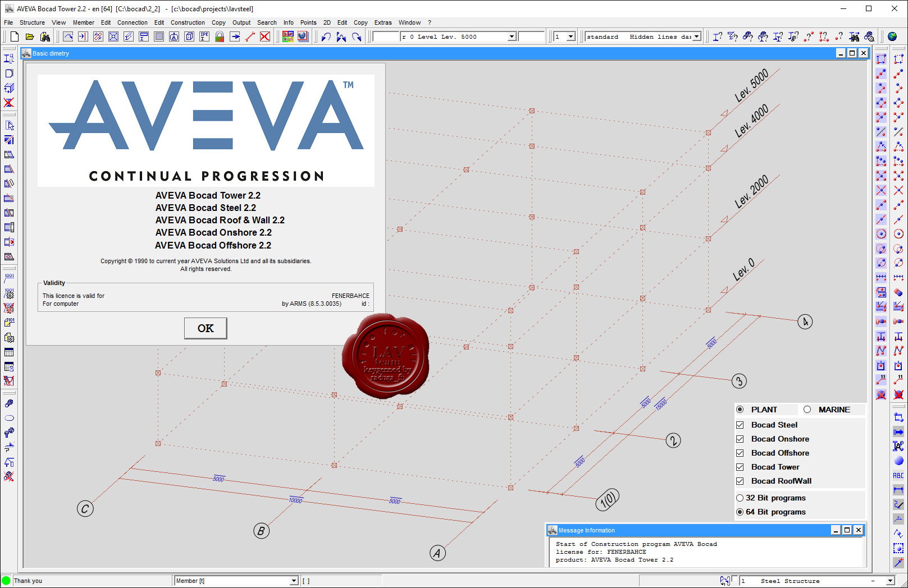
Task: Click grid axis bubble 3
Action: coord(740,381)
